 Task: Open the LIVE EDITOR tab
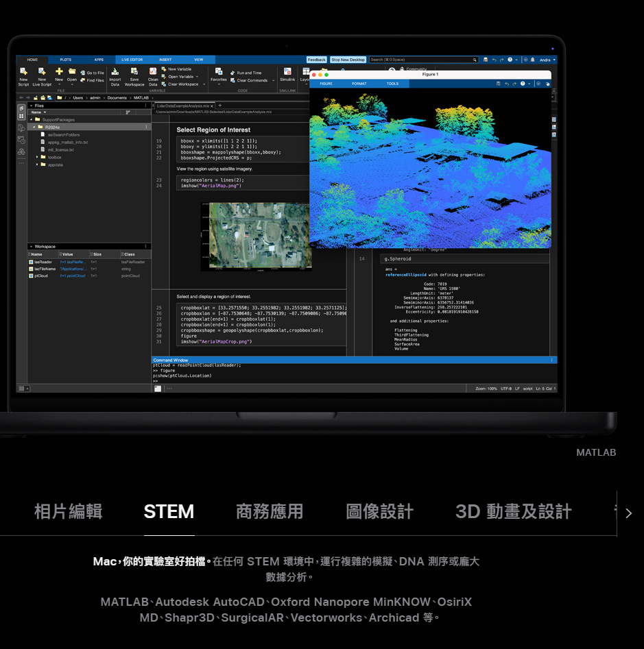pyautogui.click(x=132, y=60)
